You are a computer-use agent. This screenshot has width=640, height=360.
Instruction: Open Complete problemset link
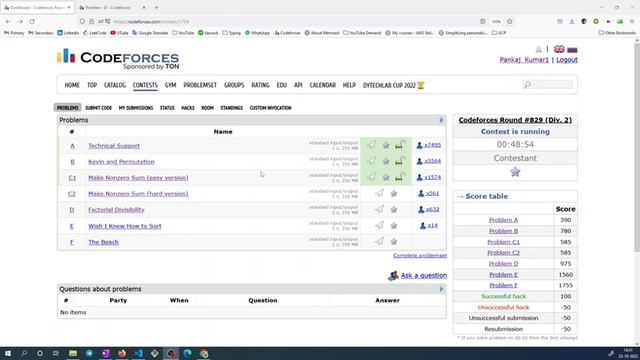(420, 256)
